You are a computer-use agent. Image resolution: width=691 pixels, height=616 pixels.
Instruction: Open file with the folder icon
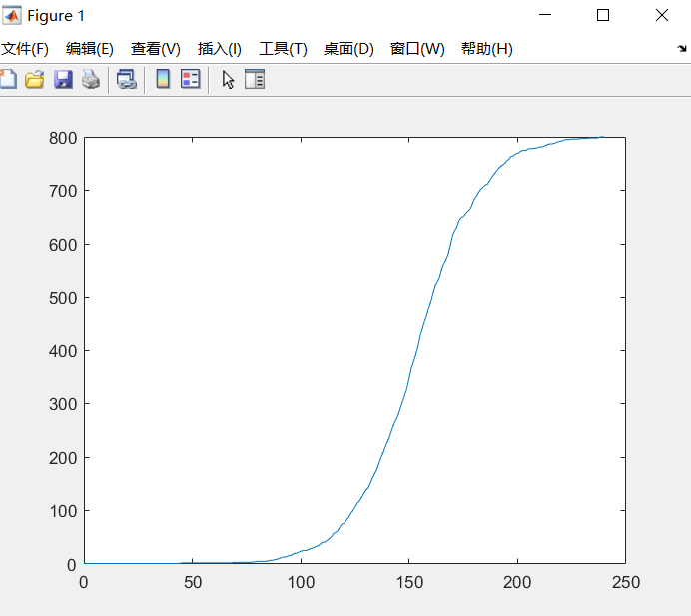point(34,80)
